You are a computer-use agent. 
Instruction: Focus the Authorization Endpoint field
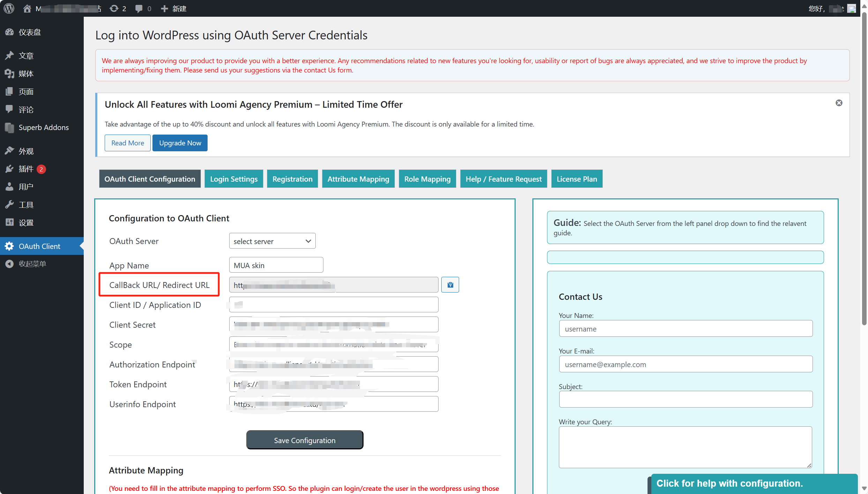tap(334, 364)
